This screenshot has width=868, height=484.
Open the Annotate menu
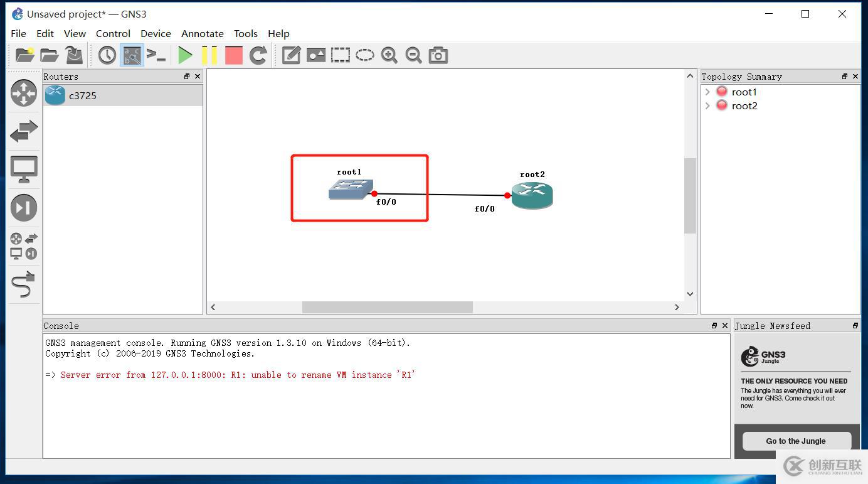pyautogui.click(x=202, y=34)
